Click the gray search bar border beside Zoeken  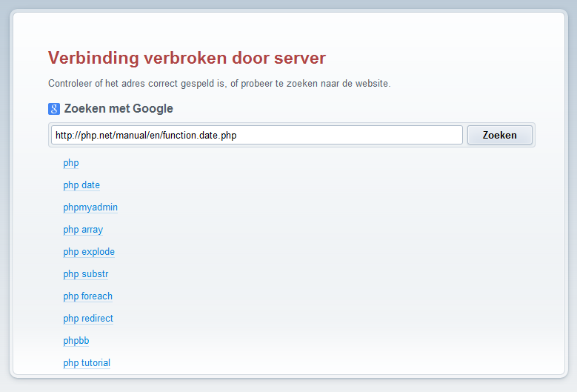pos(533,135)
